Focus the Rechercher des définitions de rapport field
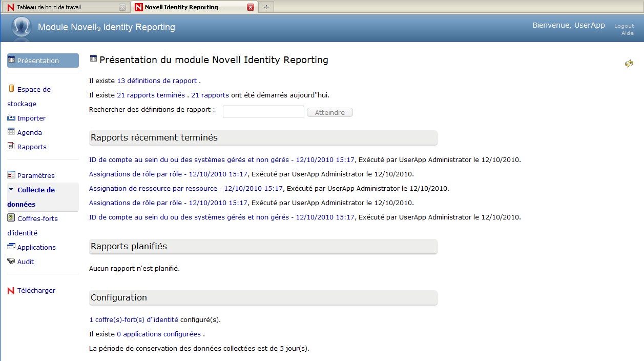Viewport: 644px width, 361px height. coord(263,112)
